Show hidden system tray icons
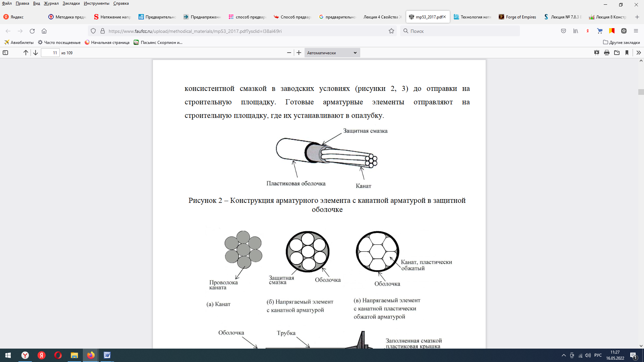Image resolution: width=644 pixels, height=362 pixels. point(563,355)
